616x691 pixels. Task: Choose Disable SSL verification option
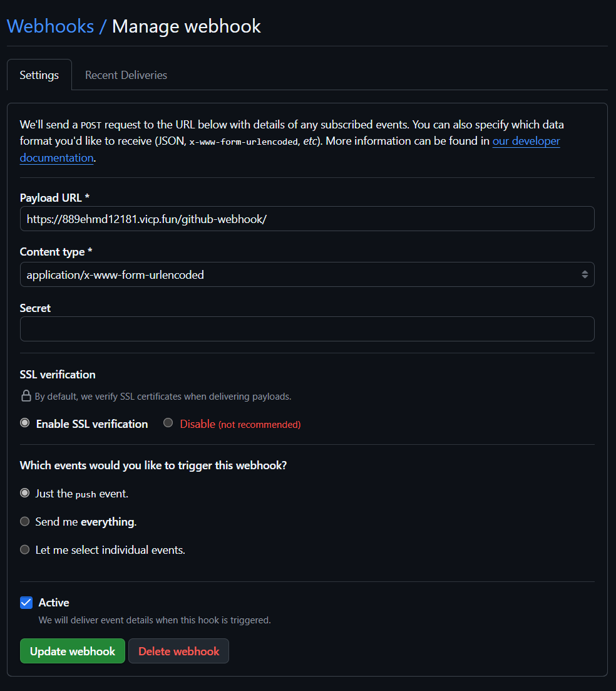(168, 423)
